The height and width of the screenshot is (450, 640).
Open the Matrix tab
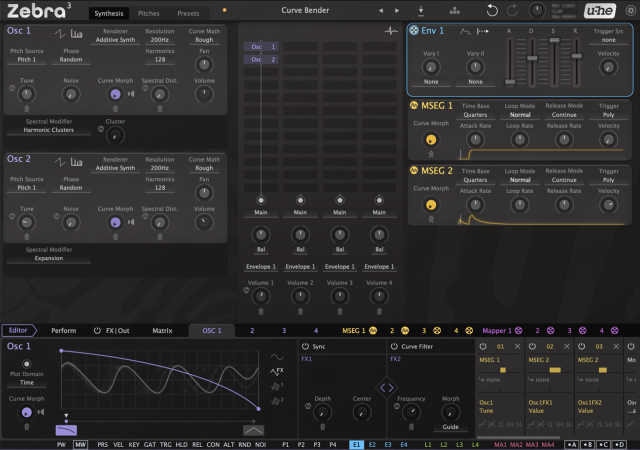click(162, 330)
